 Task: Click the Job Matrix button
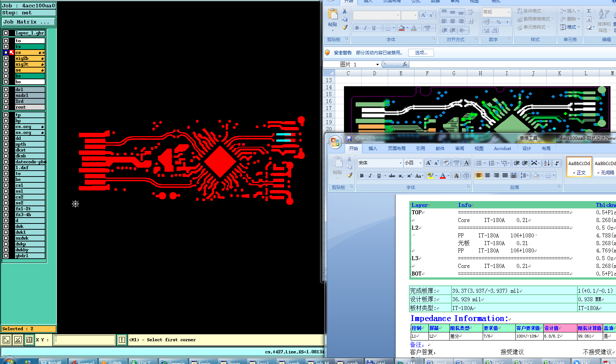click(x=29, y=22)
